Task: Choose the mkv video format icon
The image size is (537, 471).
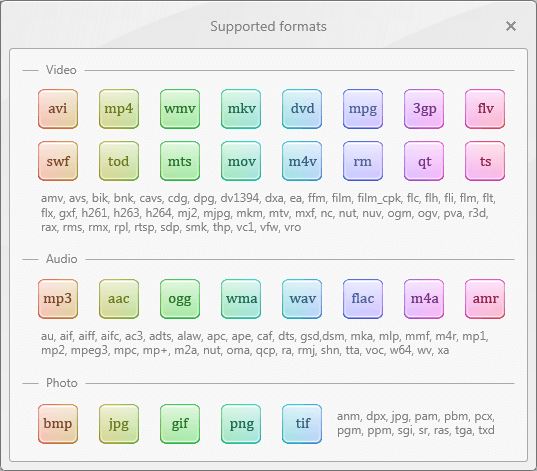Action: (x=241, y=109)
